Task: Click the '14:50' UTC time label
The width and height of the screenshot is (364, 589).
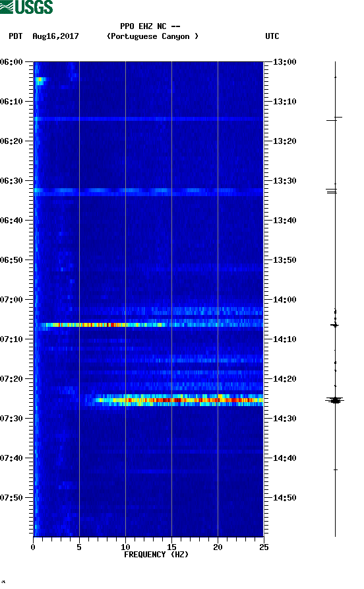Action: (284, 498)
